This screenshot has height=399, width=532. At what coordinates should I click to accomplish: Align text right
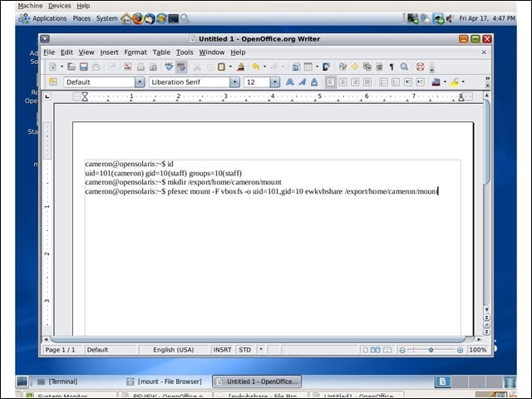tap(355, 81)
